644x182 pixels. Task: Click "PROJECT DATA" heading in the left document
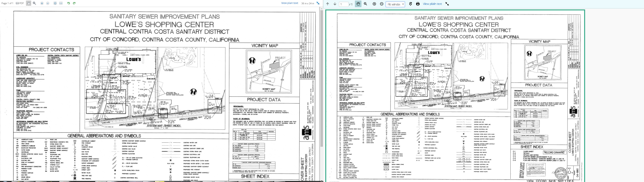[263, 100]
